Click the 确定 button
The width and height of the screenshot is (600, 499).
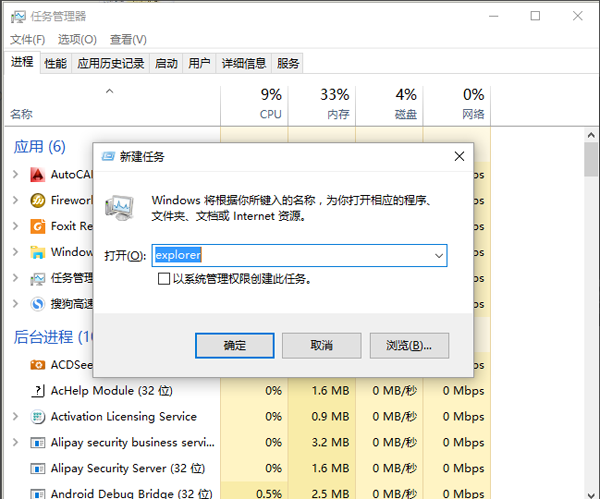click(x=234, y=345)
